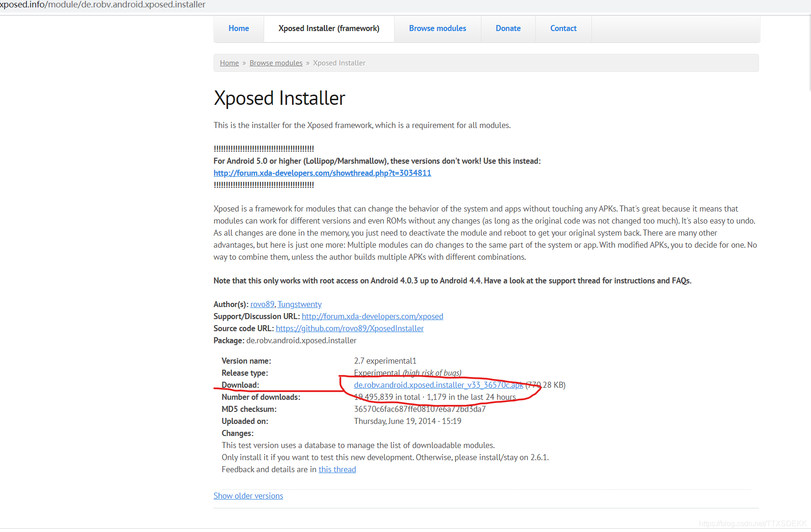
Task: Click the 'Changes:' label
Action: tap(238, 433)
